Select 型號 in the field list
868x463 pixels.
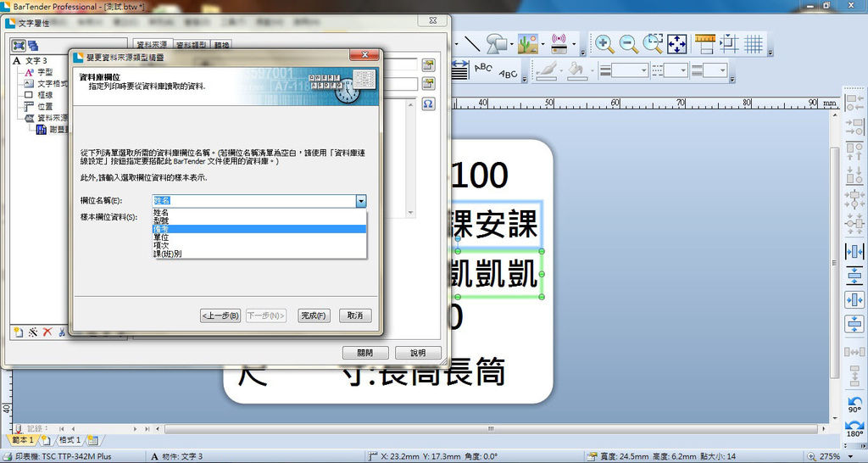click(259, 220)
